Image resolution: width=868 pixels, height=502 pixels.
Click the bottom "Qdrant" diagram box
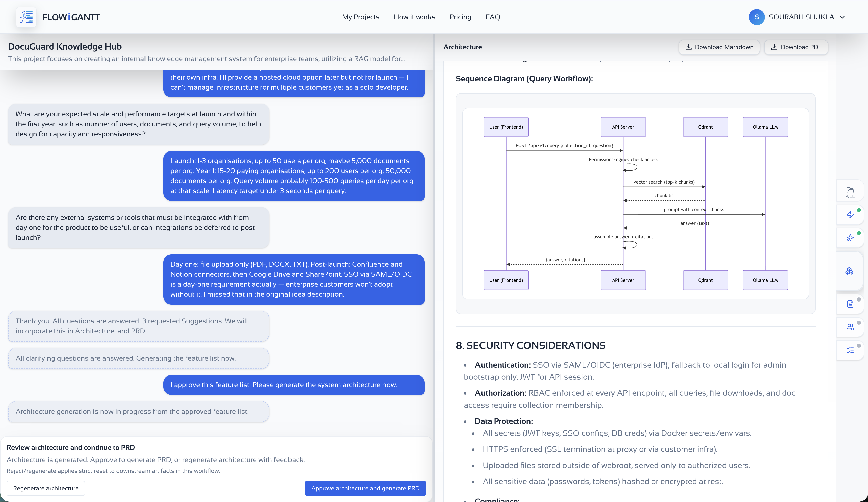705,280
